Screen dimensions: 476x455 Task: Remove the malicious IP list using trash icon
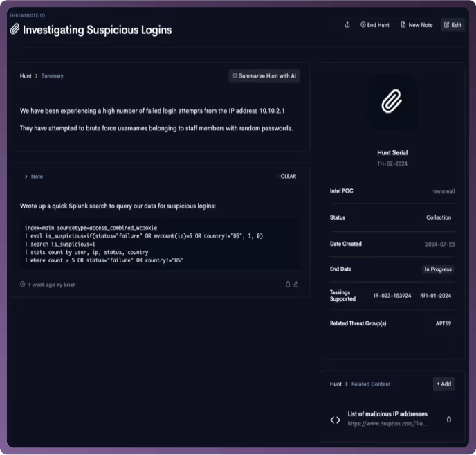tap(449, 420)
